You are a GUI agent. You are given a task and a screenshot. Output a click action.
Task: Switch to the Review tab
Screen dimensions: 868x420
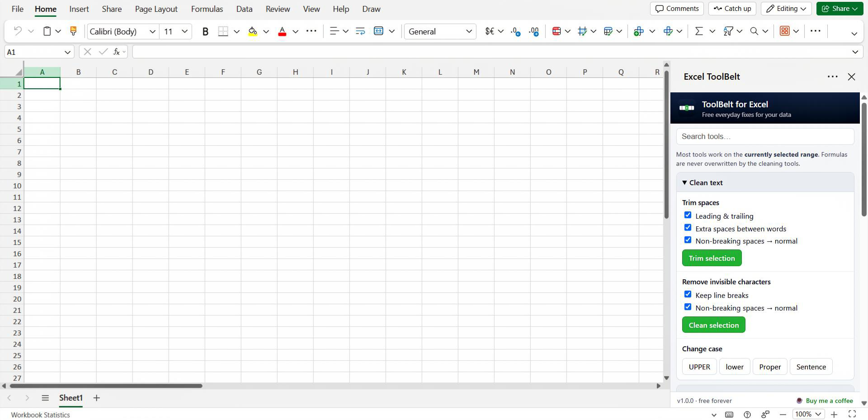click(278, 9)
